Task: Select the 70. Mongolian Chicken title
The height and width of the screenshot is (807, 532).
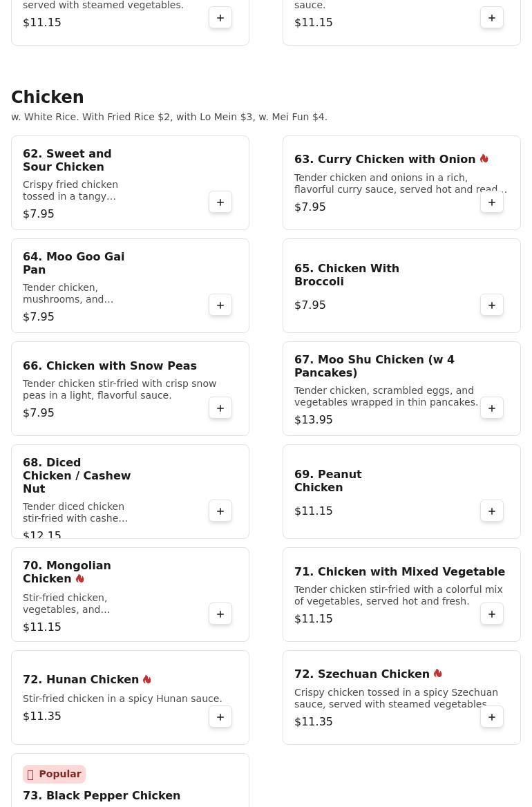Action: [x=67, y=572]
